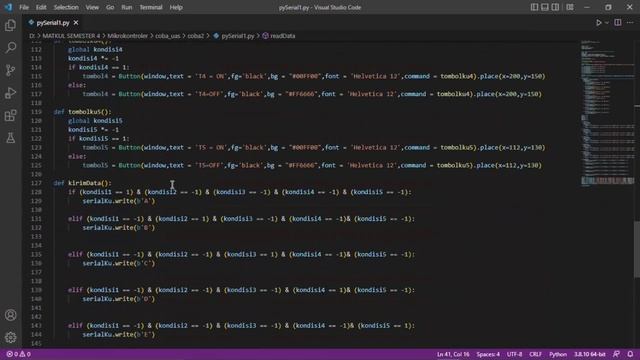The image size is (640, 360).
Task: Open the Go menu
Action: 110,7
